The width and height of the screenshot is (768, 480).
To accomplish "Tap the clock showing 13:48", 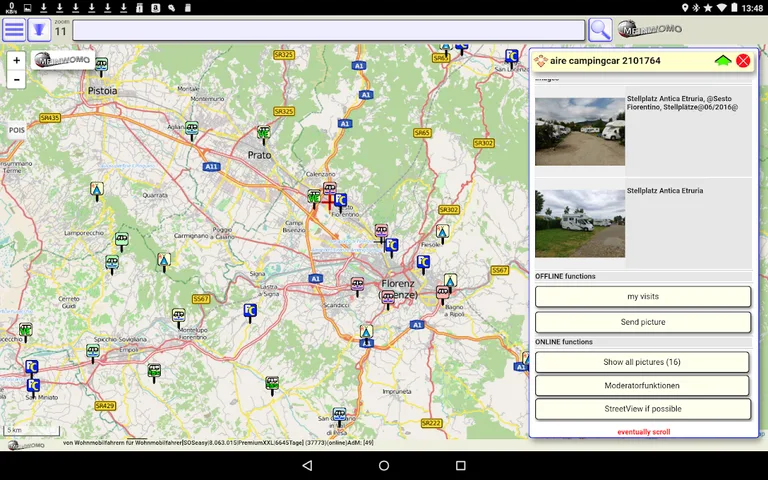I will tap(752, 8).
